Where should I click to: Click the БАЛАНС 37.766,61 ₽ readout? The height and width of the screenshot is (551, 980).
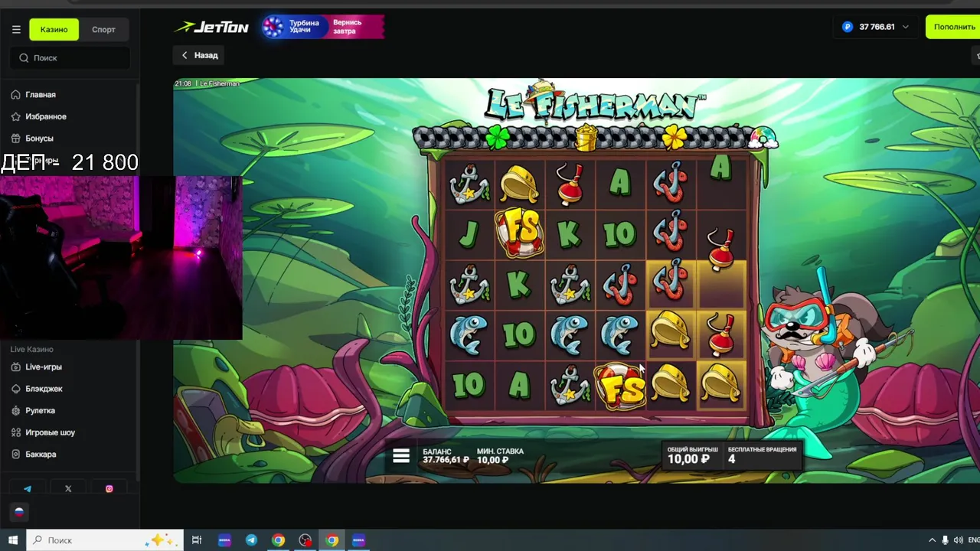coord(446,456)
